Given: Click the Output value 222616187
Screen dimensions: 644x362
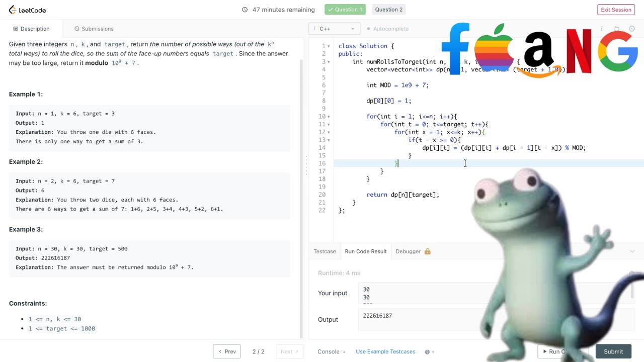Looking at the screenshot, I should (377, 316).
